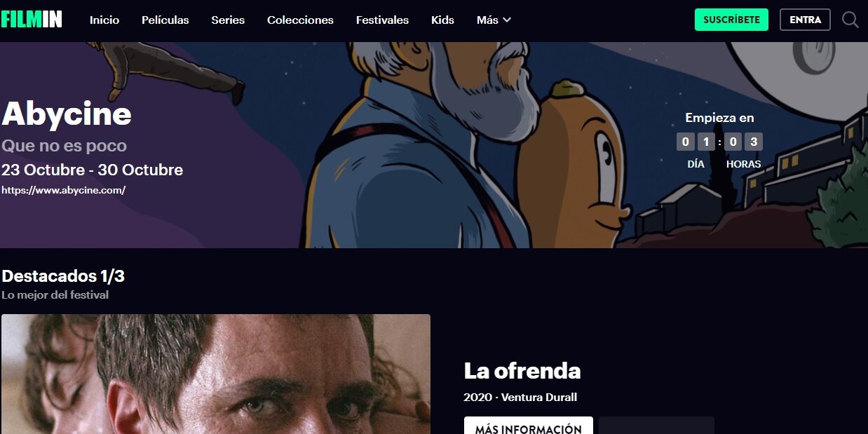The width and height of the screenshot is (868, 434).
Task: Click the Más Información button
Action: tap(529, 426)
